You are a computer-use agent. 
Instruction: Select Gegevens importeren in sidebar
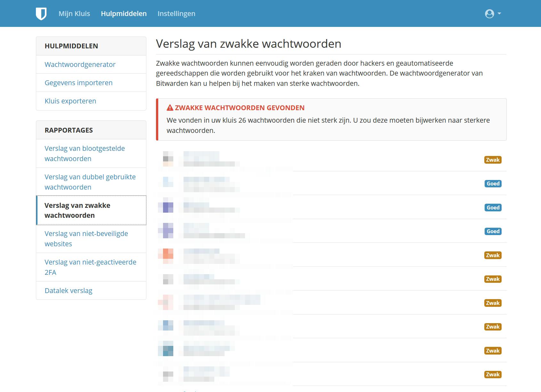[91, 83]
